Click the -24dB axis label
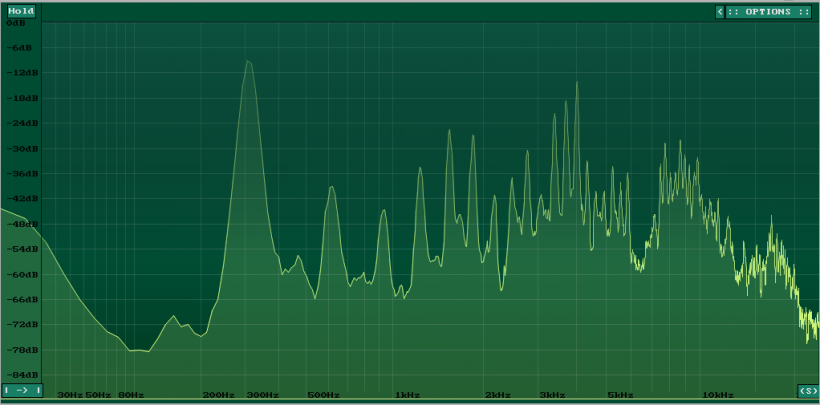 (20, 123)
